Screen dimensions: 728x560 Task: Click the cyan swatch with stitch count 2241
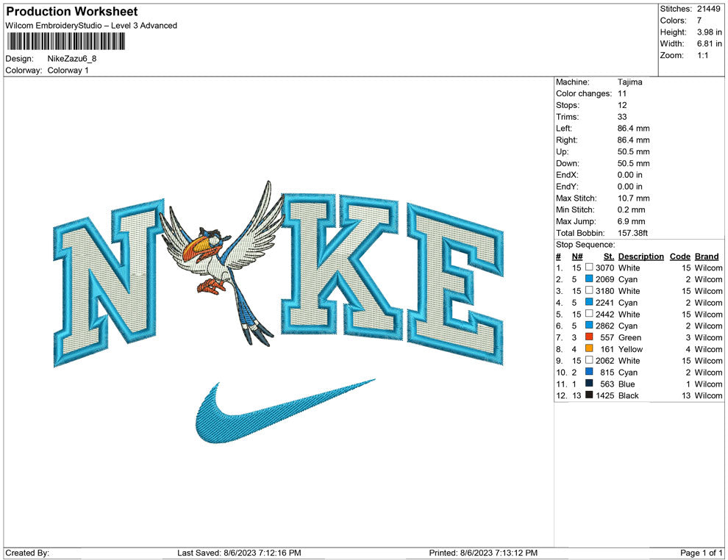589,302
